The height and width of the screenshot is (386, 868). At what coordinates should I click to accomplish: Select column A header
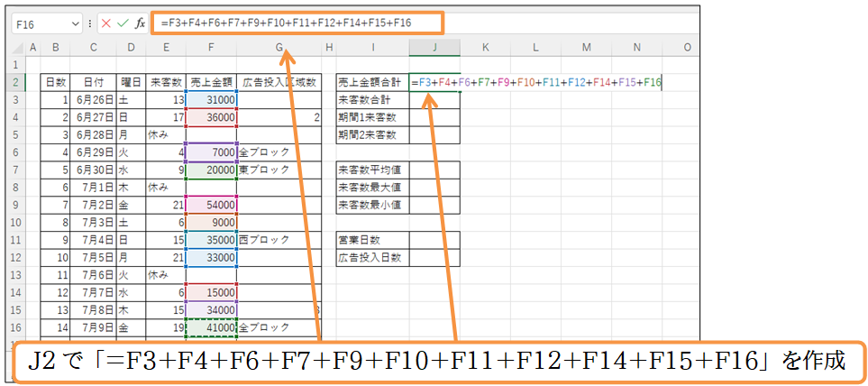tap(32, 48)
